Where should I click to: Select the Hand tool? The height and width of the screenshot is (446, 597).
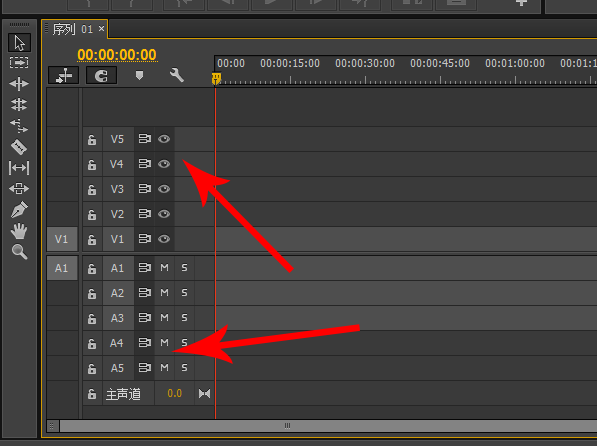(x=19, y=231)
